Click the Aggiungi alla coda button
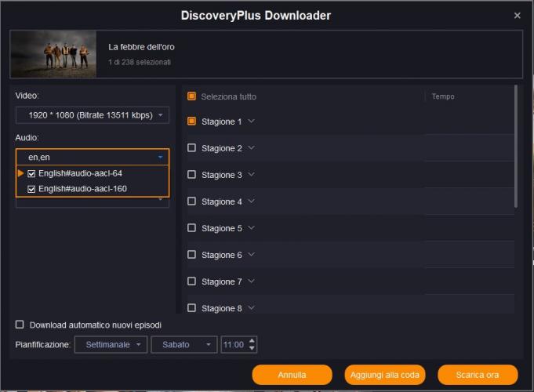This screenshot has height=392, width=534. pos(385,375)
